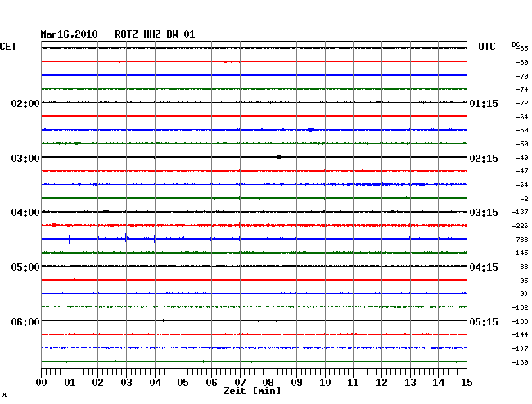
Task: Select DC offset value -72
Action: click(522, 103)
